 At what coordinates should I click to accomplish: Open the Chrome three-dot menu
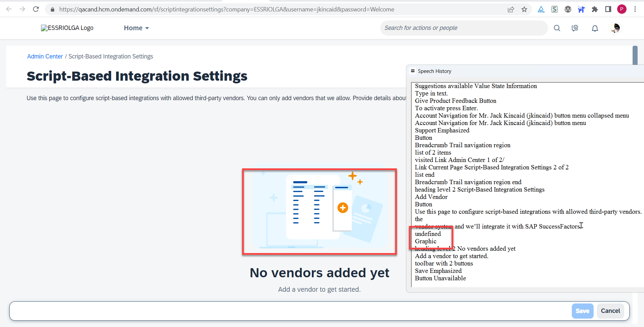click(635, 9)
